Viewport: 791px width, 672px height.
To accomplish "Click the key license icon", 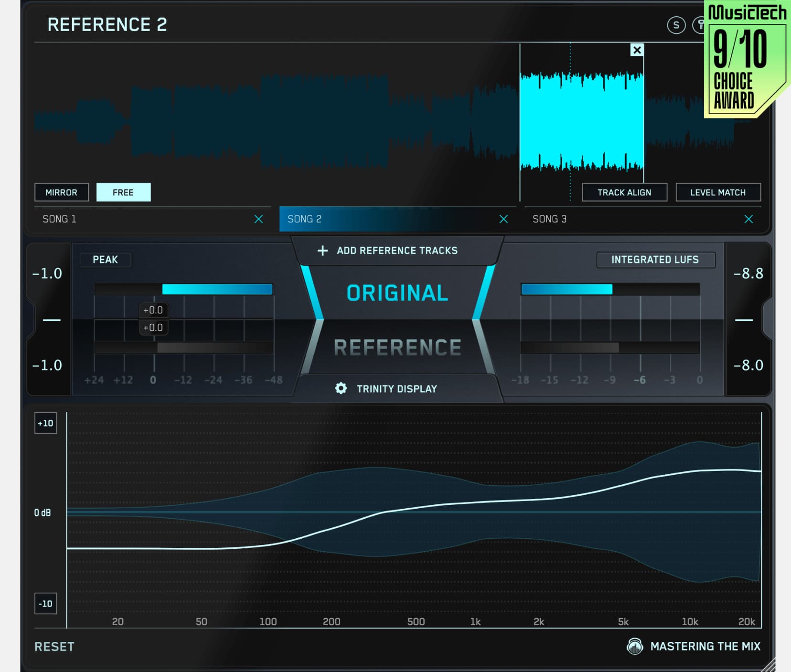I will point(699,25).
